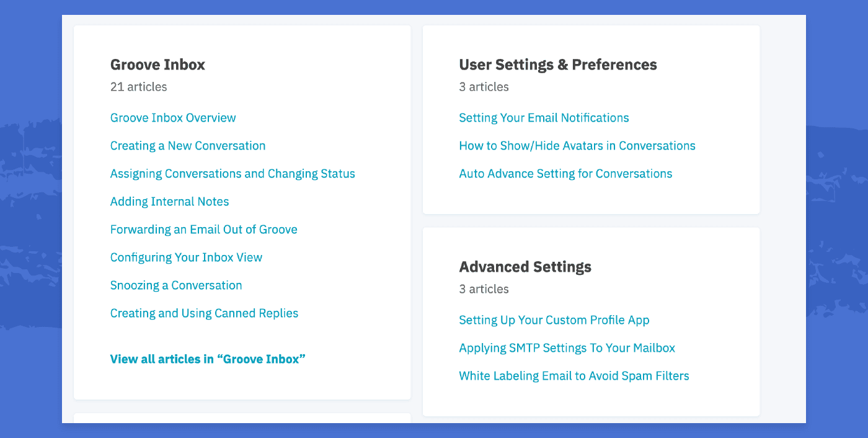868x438 pixels.
Task: Open "Creating and Using Canned Replies"
Action: 204,313
